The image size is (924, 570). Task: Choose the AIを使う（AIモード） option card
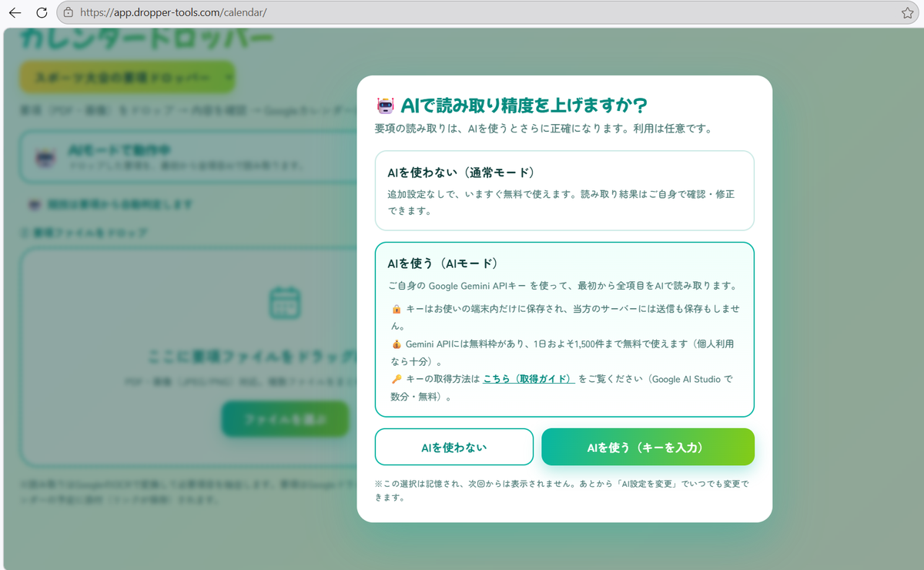click(x=564, y=330)
